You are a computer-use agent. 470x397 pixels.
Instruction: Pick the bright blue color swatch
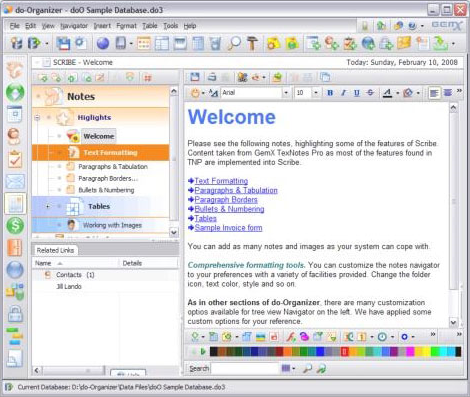tap(320, 351)
